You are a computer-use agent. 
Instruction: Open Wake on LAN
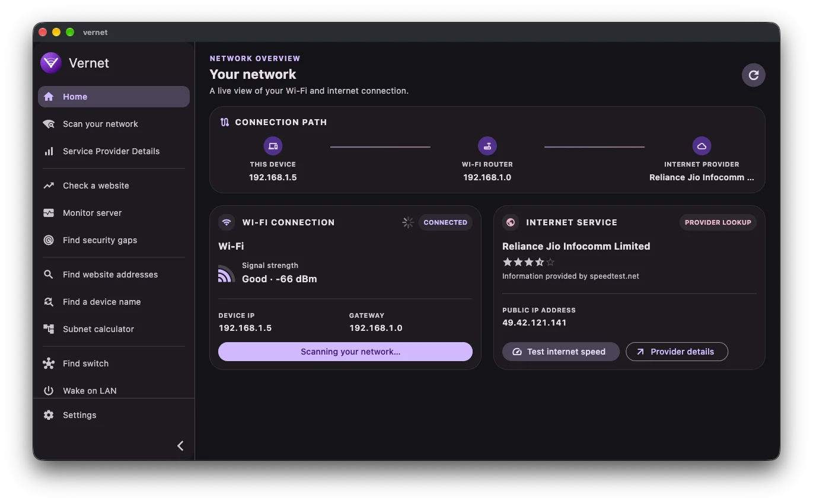pyautogui.click(x=114, y=390)
